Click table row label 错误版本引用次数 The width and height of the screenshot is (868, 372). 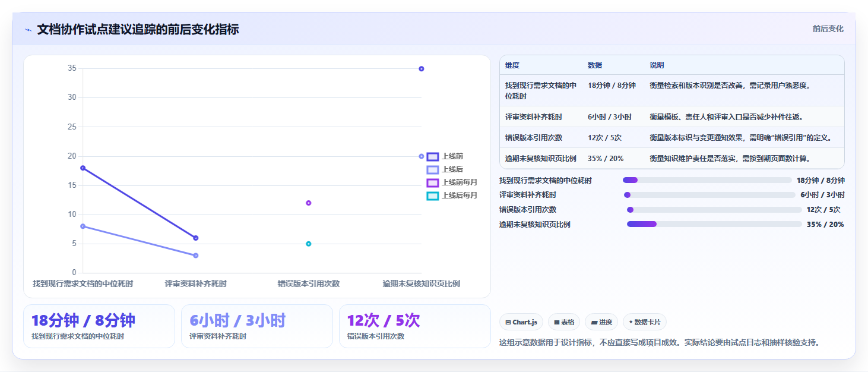pos(534,138)
